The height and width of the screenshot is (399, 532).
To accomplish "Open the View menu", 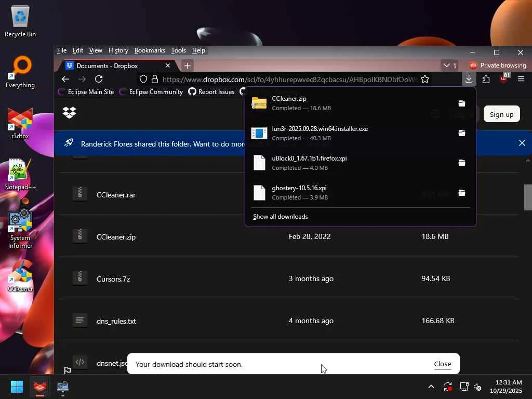I will 96,50.
